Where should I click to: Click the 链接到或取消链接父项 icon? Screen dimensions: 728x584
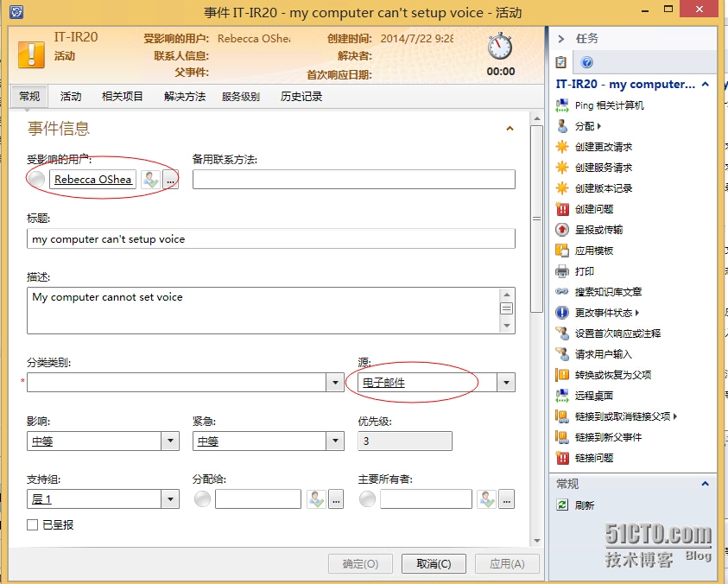tap(562, 416)
